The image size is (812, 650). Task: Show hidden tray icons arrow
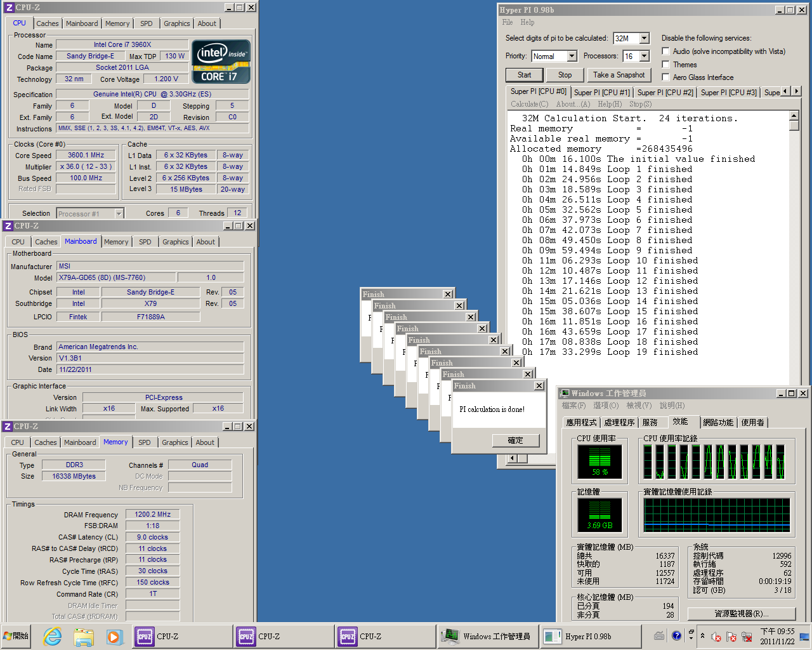[702, 636]
